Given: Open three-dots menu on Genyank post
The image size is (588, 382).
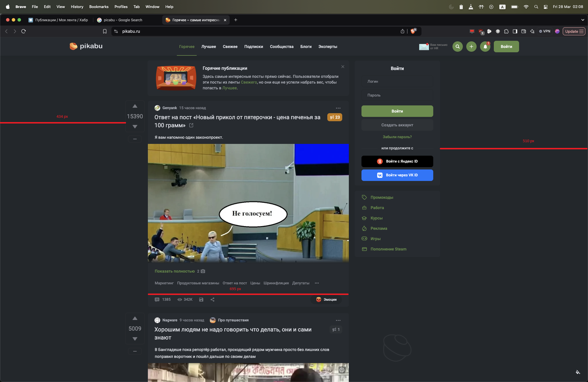Looking at the screenshot, I should coord(338,108).
